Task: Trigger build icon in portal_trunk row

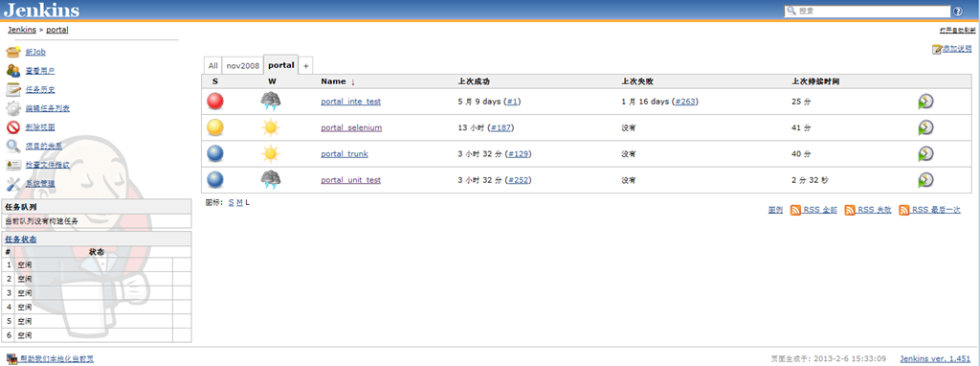Action: pyautogui.click(x=925, y=154)
